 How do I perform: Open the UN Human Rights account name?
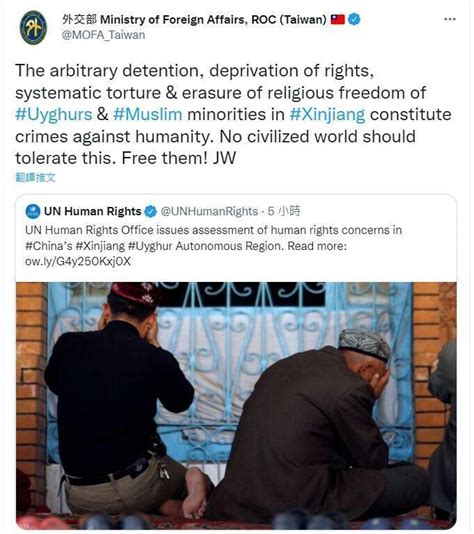click(92, 211)
